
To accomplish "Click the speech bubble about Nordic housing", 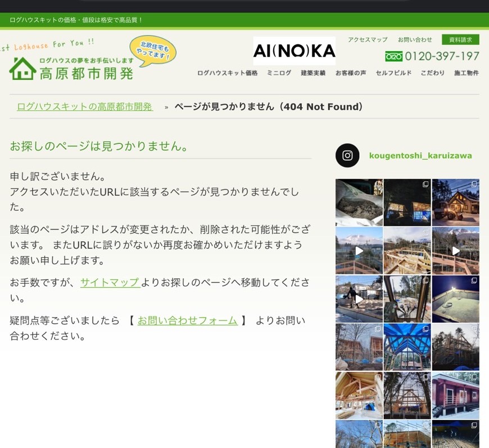I will [152, 51].
